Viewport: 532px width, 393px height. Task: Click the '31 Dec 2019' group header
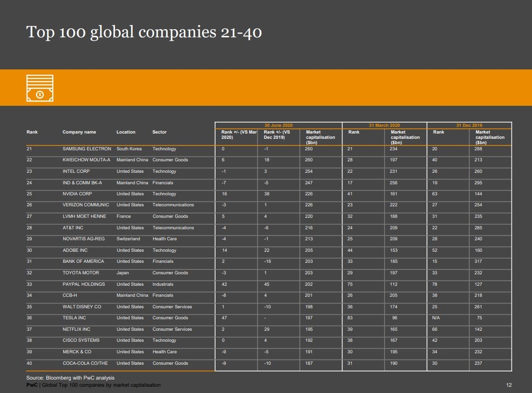click(x=469, y=125)
